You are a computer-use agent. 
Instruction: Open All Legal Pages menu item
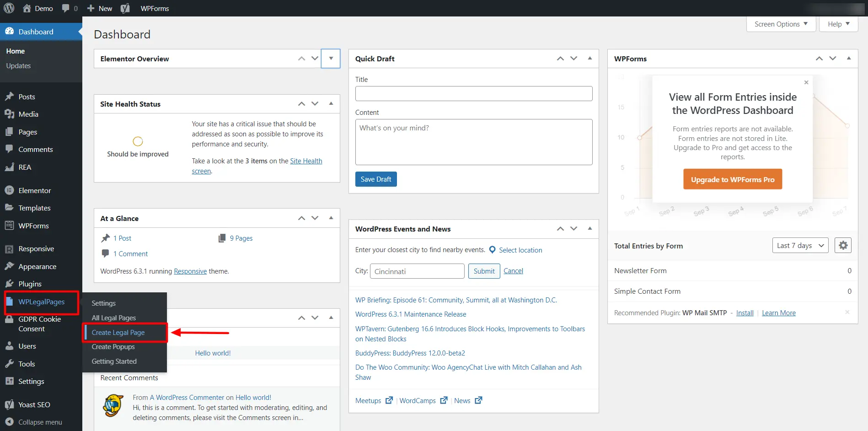click(113, 318)
